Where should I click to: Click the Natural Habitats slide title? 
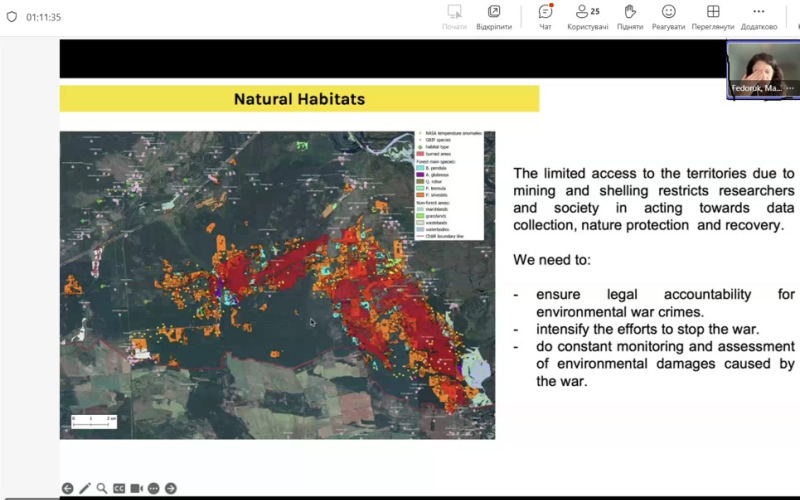tap(299, 99)
